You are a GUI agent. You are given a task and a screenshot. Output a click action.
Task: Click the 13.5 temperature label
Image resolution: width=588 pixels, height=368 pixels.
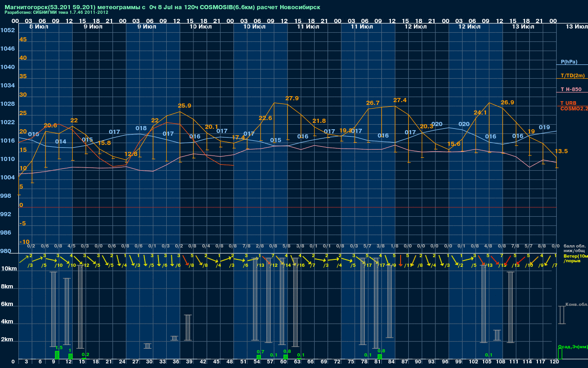point(561,151)
